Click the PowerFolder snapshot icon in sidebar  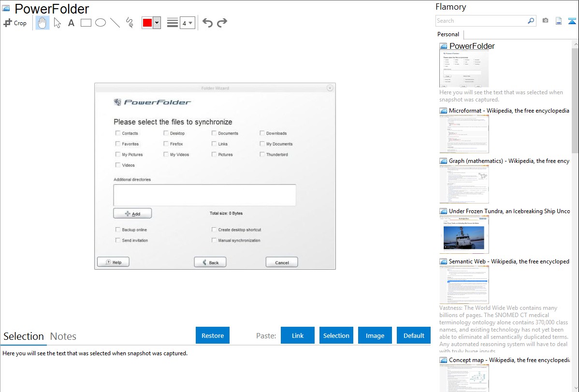(x=443, y=46)
